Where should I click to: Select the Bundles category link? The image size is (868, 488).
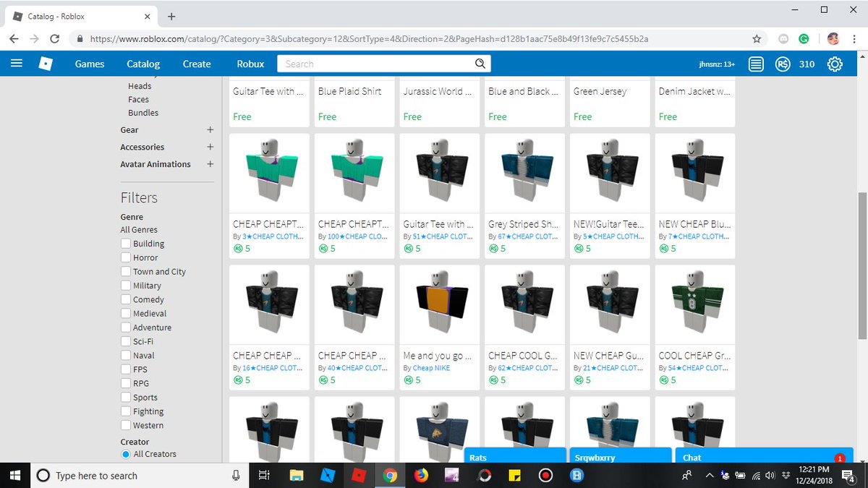[143, 113]
